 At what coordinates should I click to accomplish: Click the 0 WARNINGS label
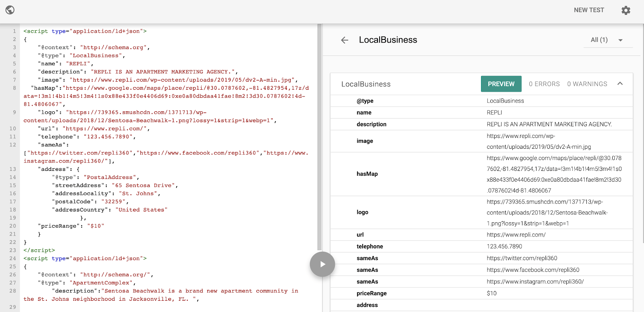(587, 84)
